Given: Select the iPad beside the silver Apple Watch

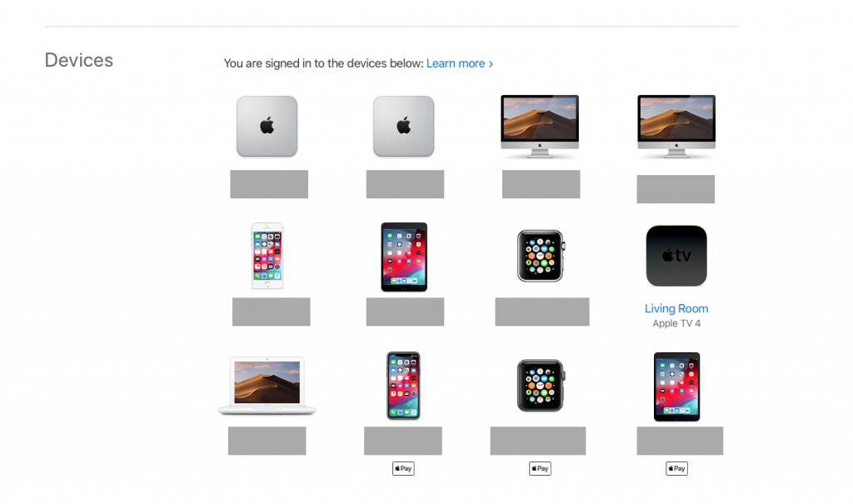Looking at the screenshot, I should point(404,257).
